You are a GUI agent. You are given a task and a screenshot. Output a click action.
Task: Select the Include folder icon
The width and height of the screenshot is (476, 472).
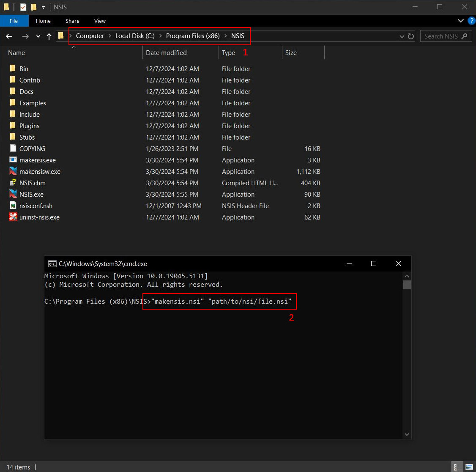12,114
